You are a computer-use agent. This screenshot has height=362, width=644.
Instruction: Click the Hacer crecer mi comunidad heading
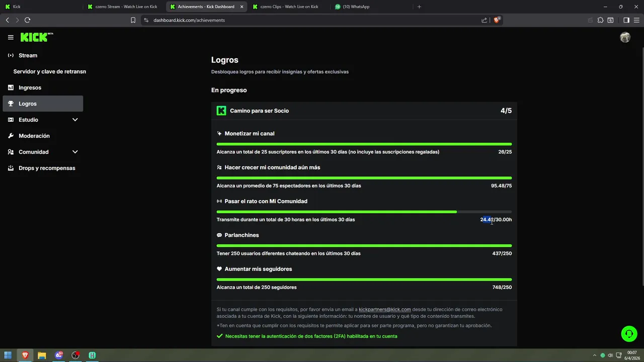272,167
